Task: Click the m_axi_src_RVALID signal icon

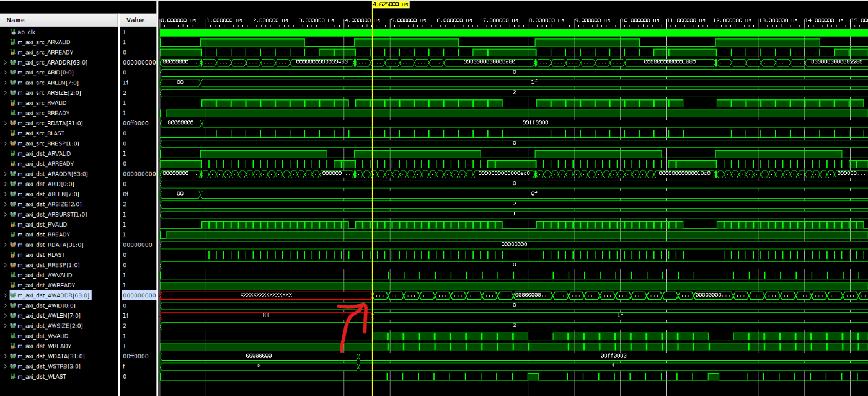Action: [13, 103]
